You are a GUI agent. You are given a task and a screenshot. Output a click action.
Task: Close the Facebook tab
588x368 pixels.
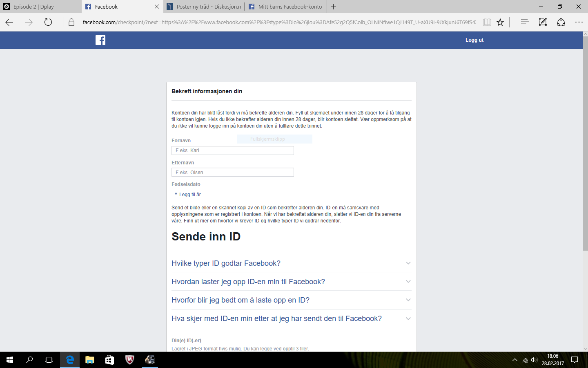pos(157,7)
